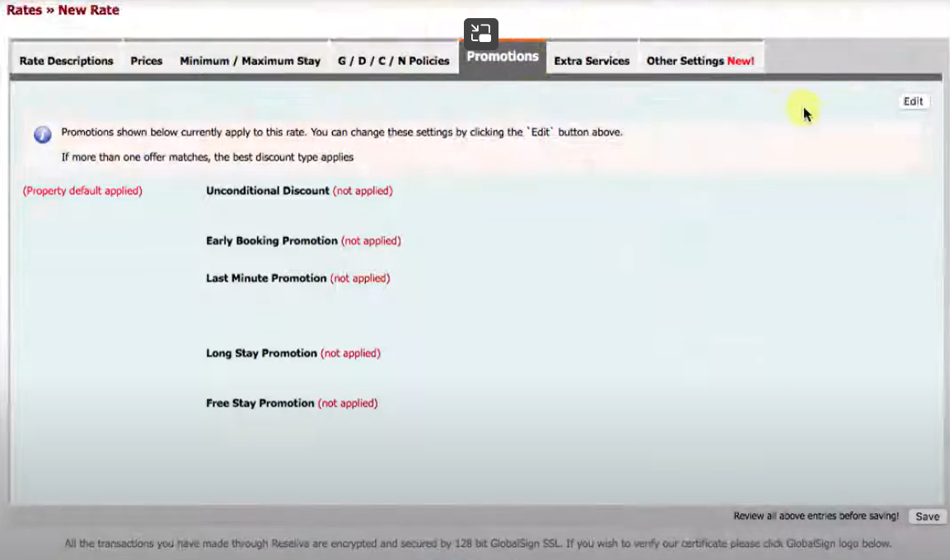
Task: Open the Prices tab
Action: 146,61
